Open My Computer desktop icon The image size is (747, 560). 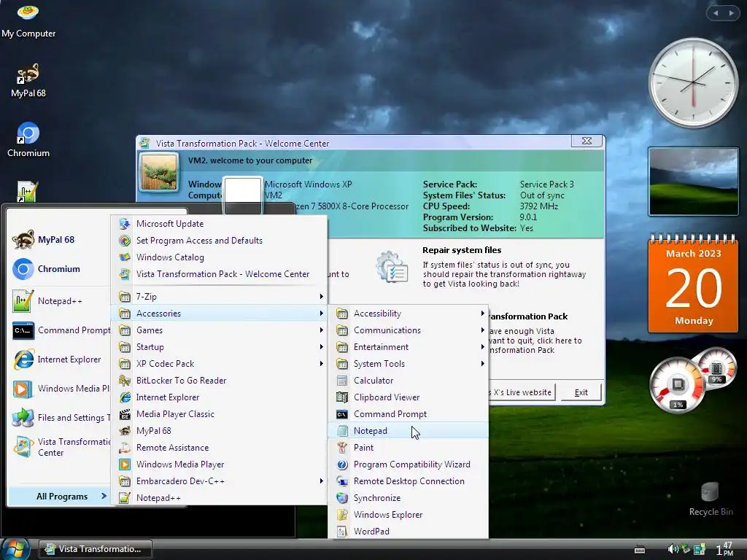pos(28,20)
